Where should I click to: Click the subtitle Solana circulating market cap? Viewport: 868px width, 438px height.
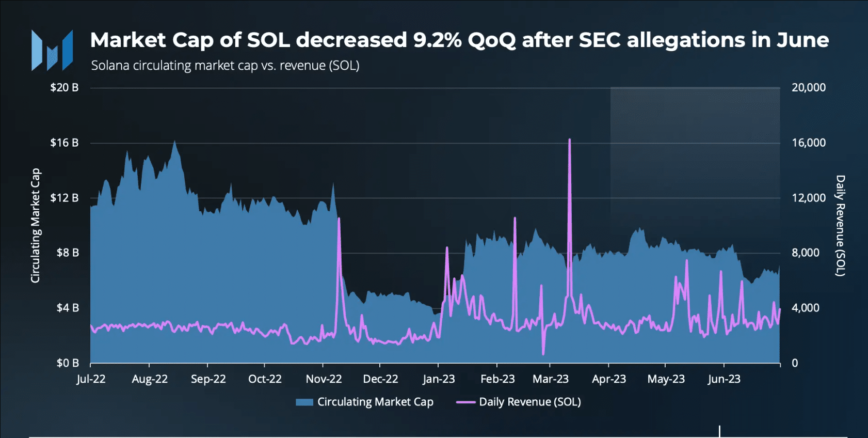[226, 66]
